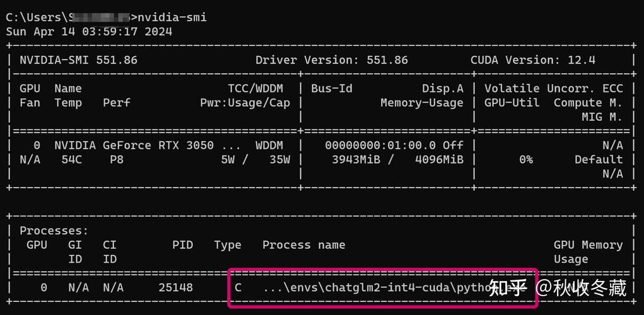Click the Default compute mode value
This screenshot has height=315, width=644.
pyautogui.click(x=599, y=160)
